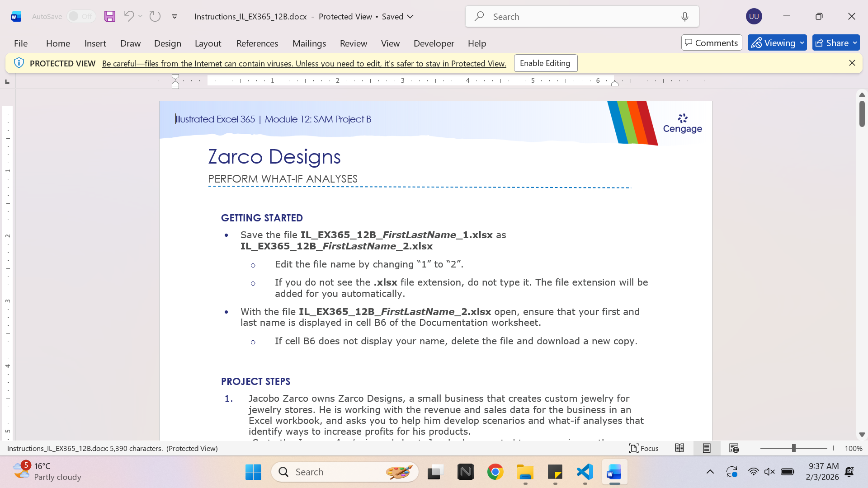Image resolution: width=868 pixels, height=488 pixels.
Task: Click the microphone dictate icon in search
Action: click(685, 17)
